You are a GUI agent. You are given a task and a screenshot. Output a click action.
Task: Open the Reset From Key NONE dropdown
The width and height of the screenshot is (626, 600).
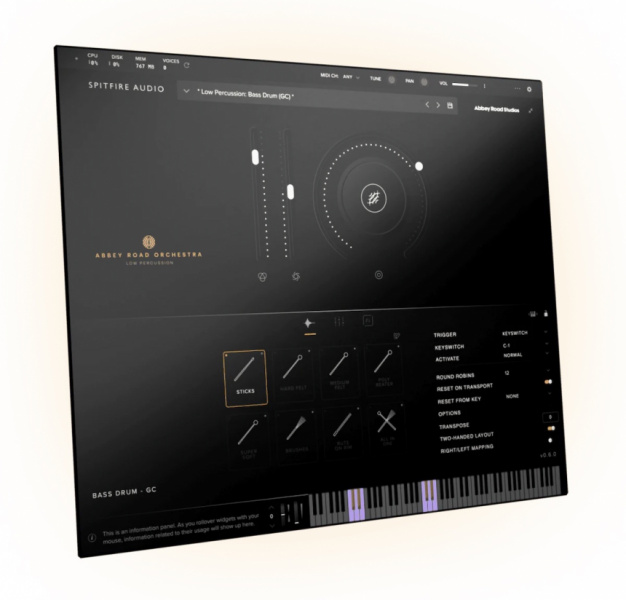[x=529, y=396]
